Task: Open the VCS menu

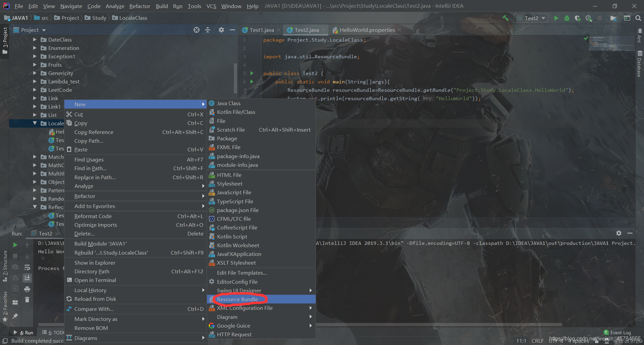Action: tap(211, 6)
